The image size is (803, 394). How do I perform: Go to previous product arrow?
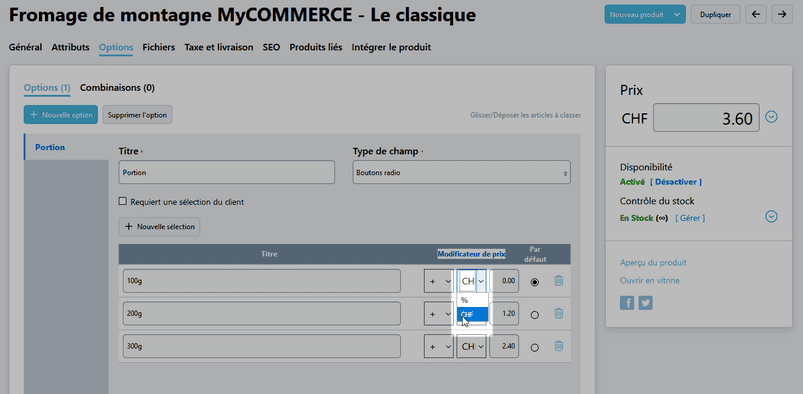[x=755, y=14]
